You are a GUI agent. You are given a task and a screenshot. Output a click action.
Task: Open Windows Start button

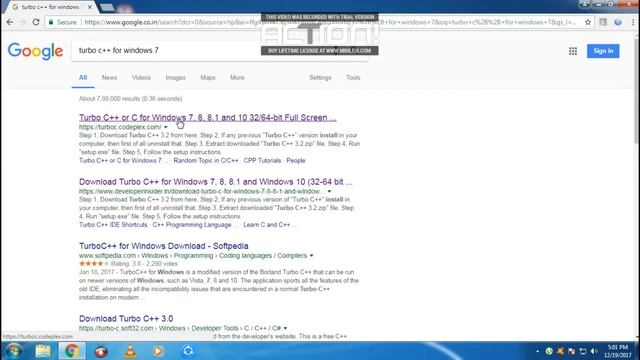(x=13, y=351)
